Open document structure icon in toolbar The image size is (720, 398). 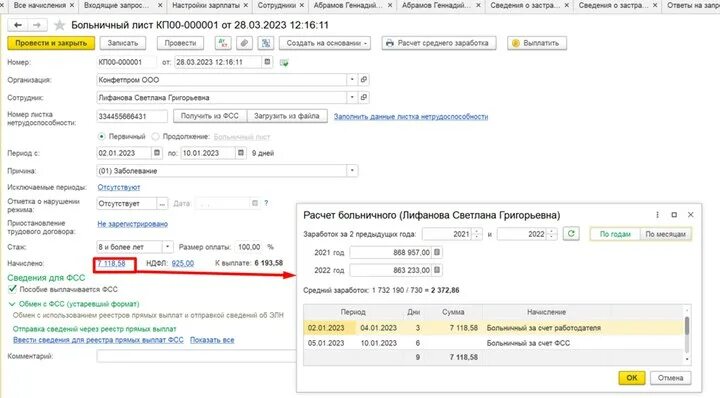pos(266,43)
